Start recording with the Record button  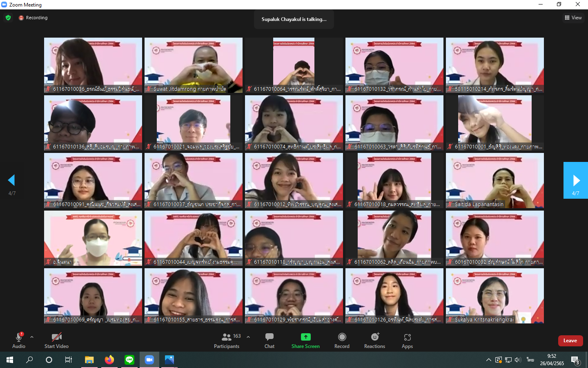(342, 340)
